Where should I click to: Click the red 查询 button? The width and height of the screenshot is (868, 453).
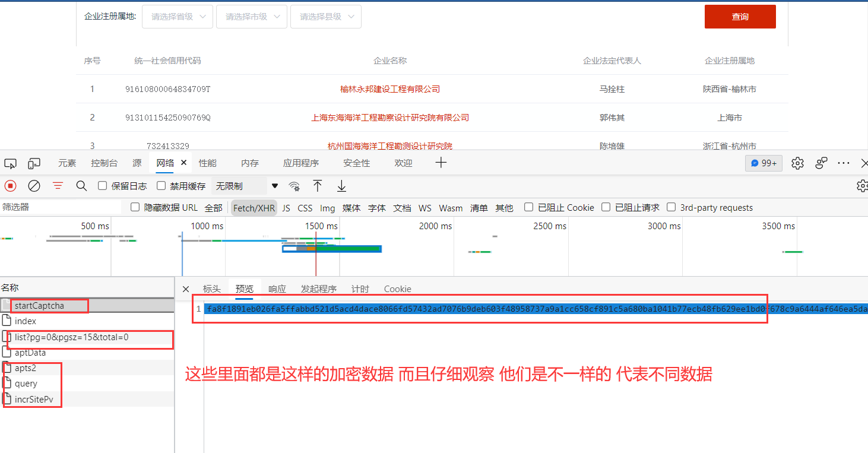pos(740,17)
